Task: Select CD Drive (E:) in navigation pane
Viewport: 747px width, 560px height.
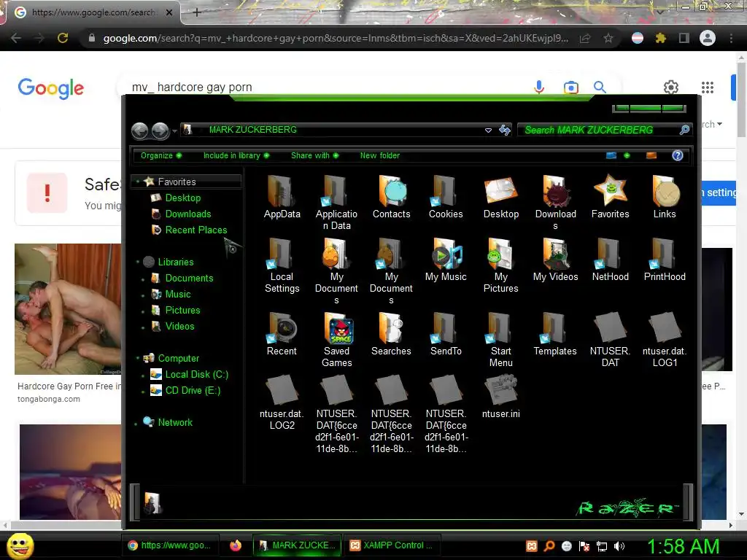Action: 193,391
